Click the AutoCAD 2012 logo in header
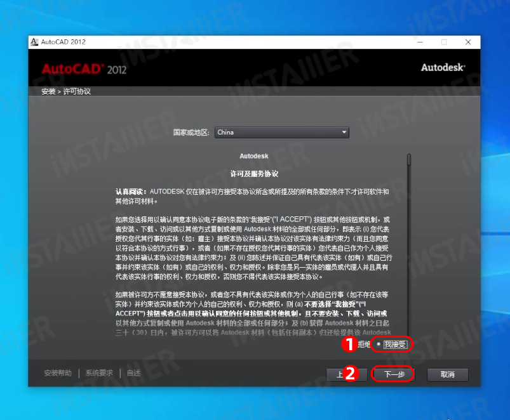Viewport: 510px width, 420px height. pos(84,69)
